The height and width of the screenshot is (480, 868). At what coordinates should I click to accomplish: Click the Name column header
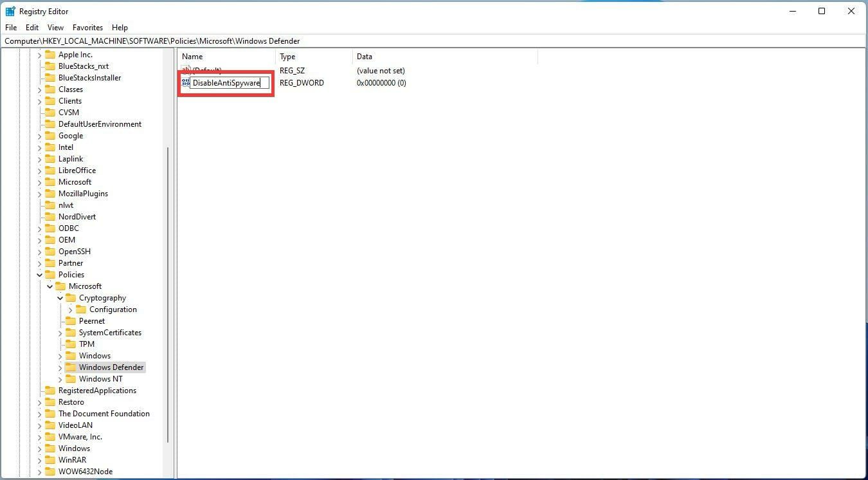226,57
